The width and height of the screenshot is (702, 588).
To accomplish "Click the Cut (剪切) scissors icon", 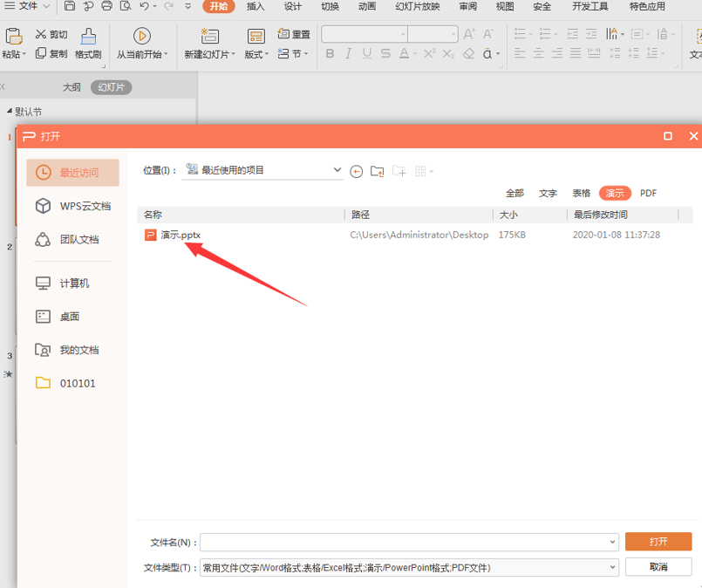I will pyautogui.click(x=41, y=34).
